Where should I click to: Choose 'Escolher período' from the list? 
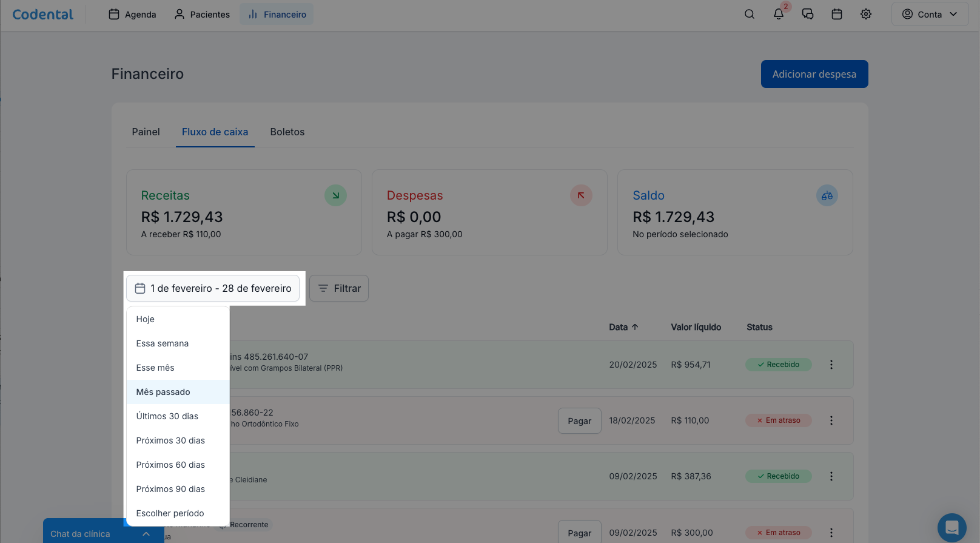170,513
